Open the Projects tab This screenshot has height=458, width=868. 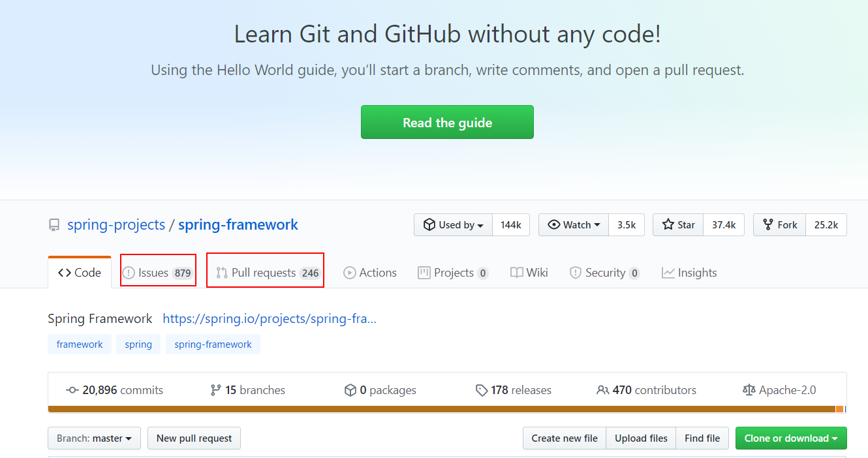pyautogui.click(x=453, y=273)
